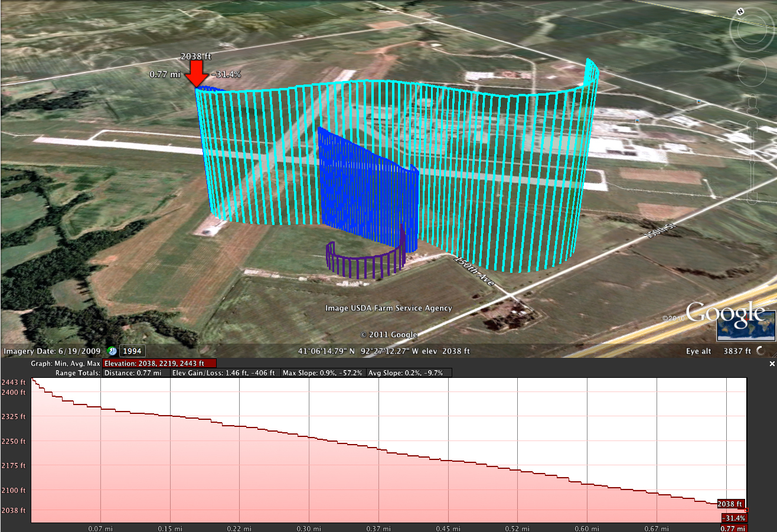
Task: Open the historical imagery clock icon
Action: tap(112, 351)
